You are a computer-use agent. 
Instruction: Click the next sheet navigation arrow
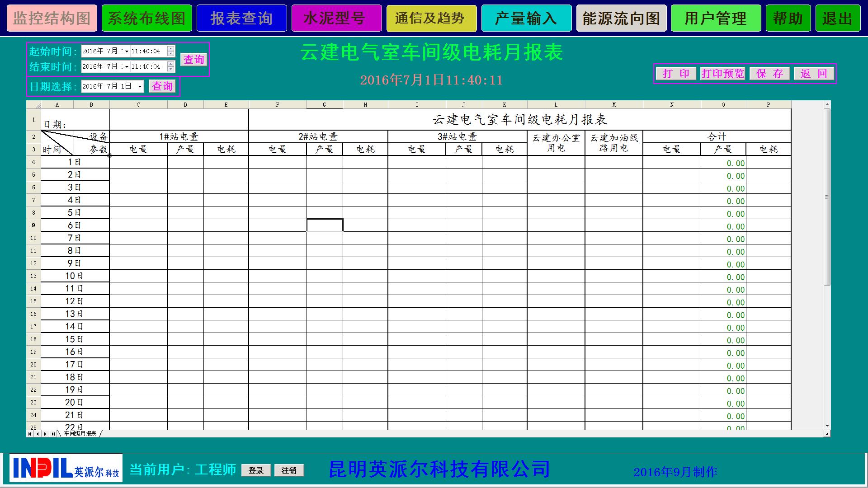45,434
